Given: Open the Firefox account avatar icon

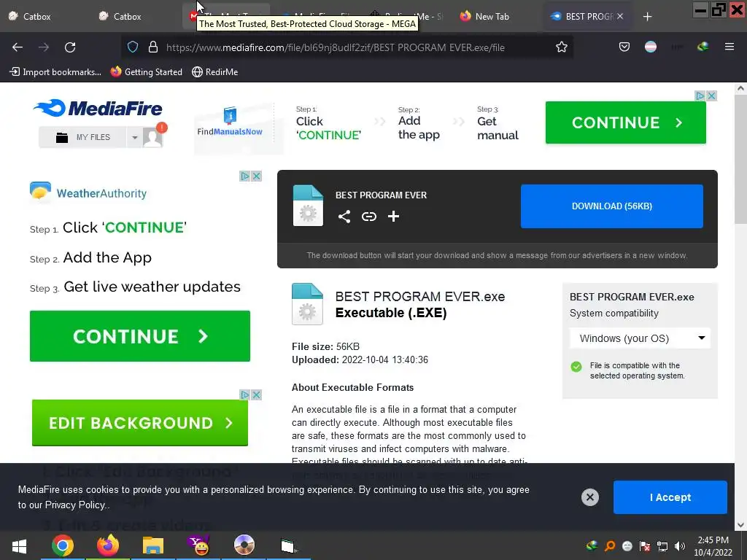Looking at the screenshot, I should point(650,47).
